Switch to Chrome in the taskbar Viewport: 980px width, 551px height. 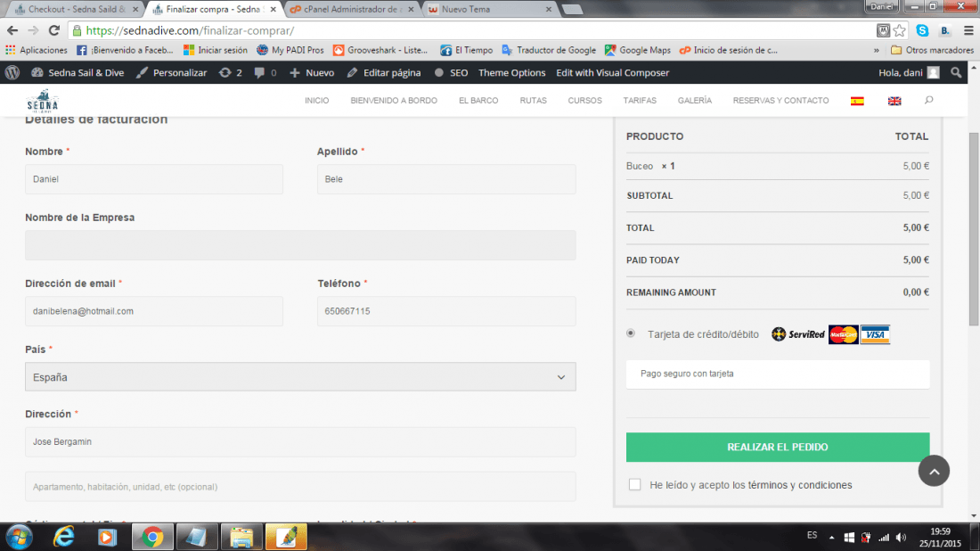[x=151, y=538]
